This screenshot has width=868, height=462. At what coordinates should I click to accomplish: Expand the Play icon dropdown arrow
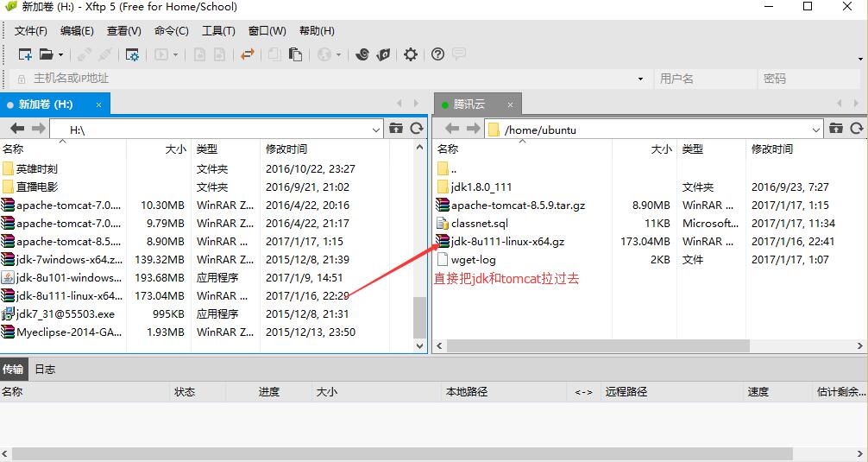tap(175, 55)
